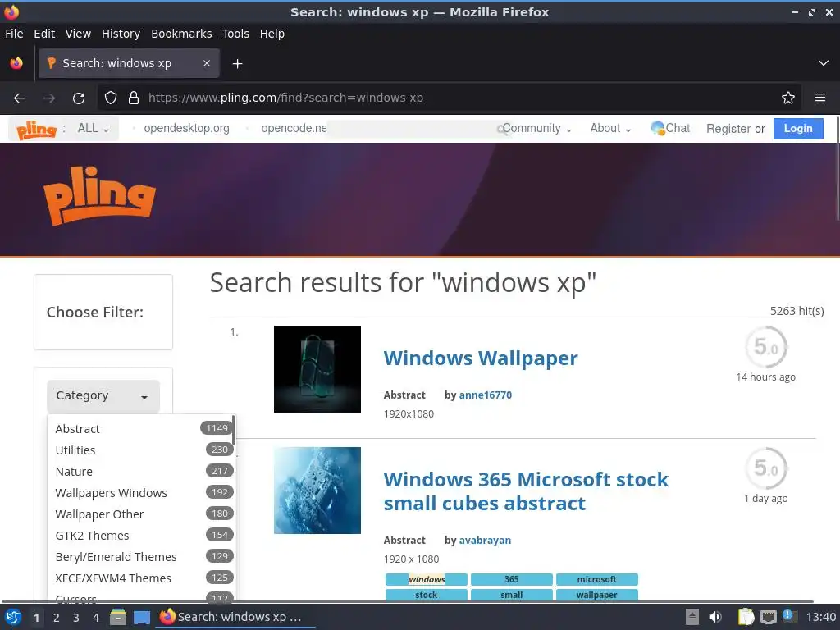
Task: Open the Help menu
Action: [272, 34]
